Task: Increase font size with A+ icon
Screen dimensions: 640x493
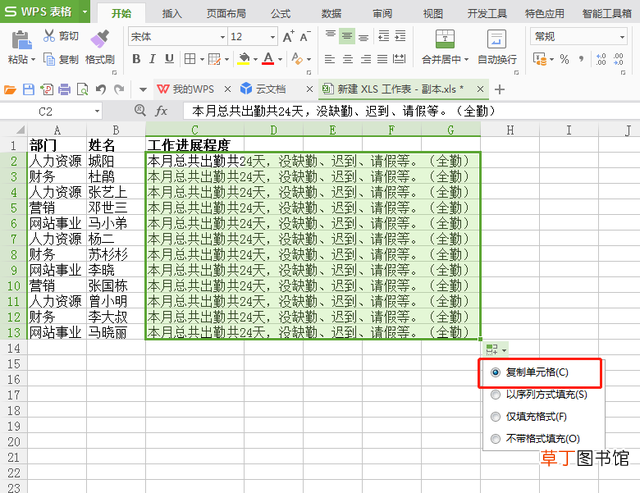Action: tap(288, 37)
